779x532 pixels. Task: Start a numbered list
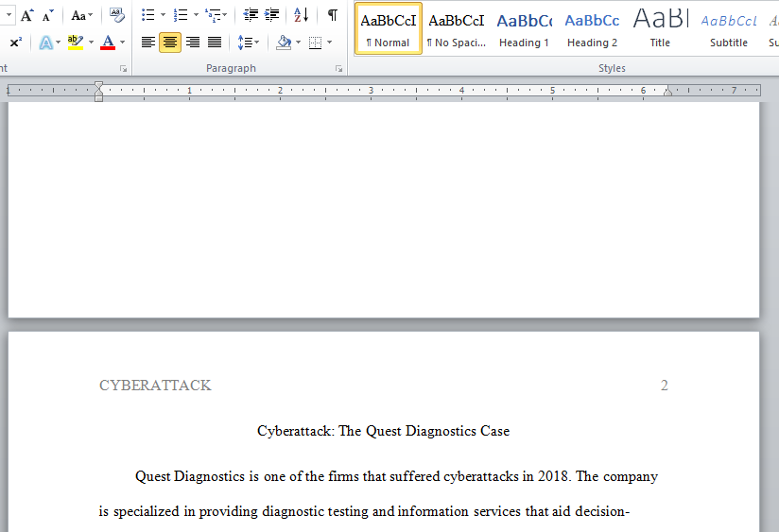click(x=181, y=15)
